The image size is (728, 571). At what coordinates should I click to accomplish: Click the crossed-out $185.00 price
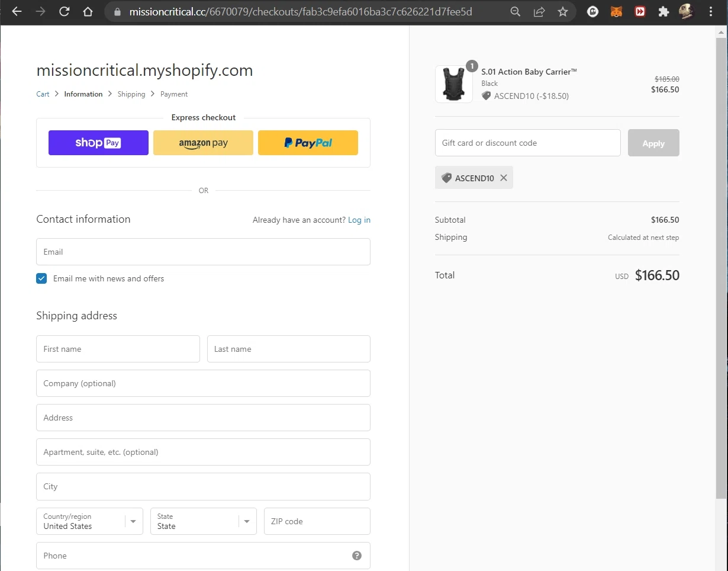[x=667, y=79]
